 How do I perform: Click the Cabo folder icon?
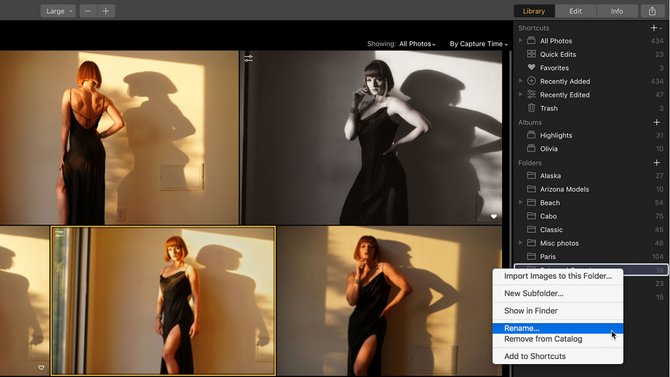tap(531, 216)
